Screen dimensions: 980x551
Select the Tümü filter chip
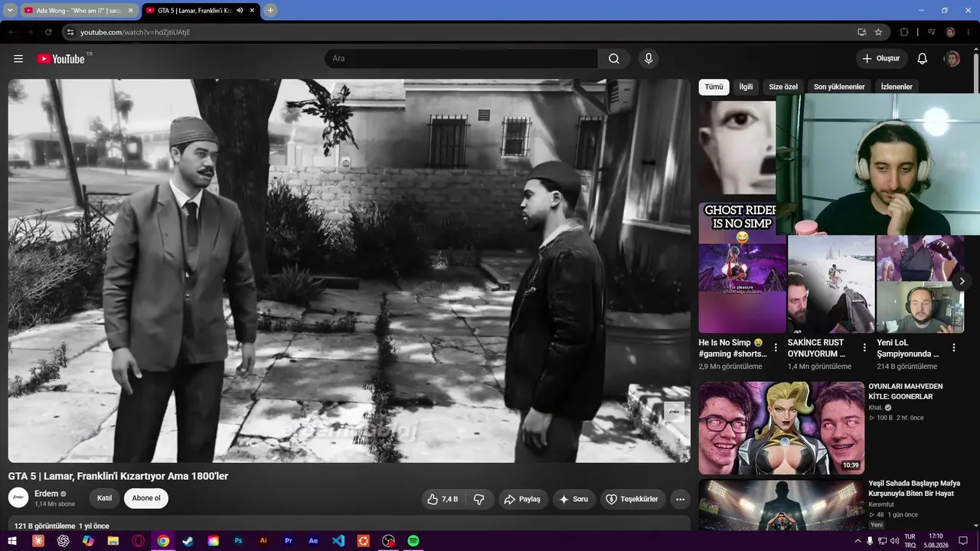click(x=714, y=86)
